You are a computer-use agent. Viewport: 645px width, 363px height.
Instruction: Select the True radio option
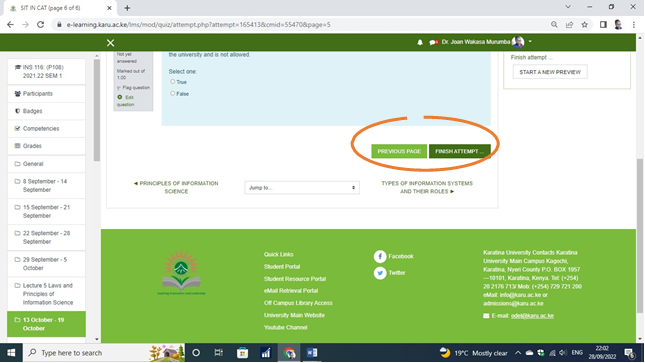pos(173,81)
